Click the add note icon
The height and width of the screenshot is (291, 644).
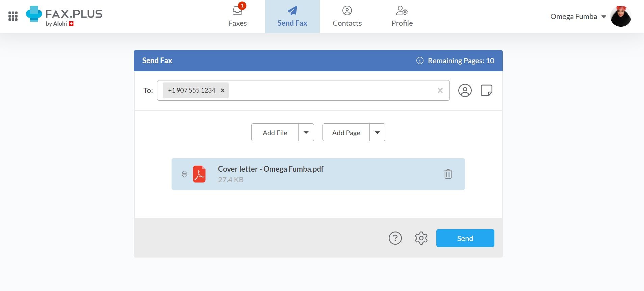point(486,90)
